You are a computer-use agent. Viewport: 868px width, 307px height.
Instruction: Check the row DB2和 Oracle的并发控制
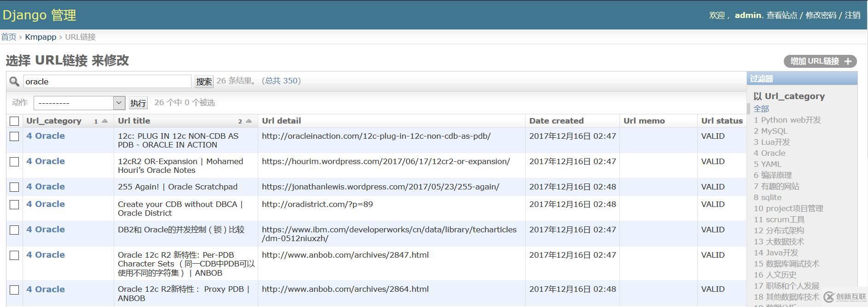pyautogui.click(x=14, y=230)
